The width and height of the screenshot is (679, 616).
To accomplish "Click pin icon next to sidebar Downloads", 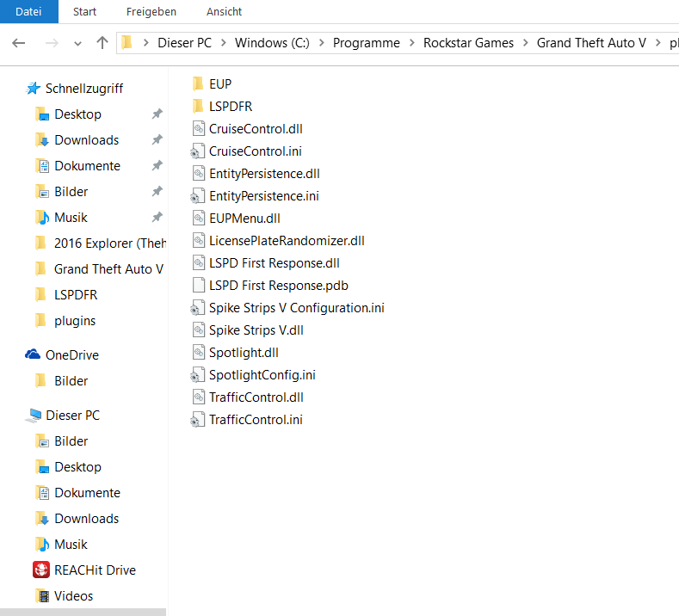I will coord(157,140).
